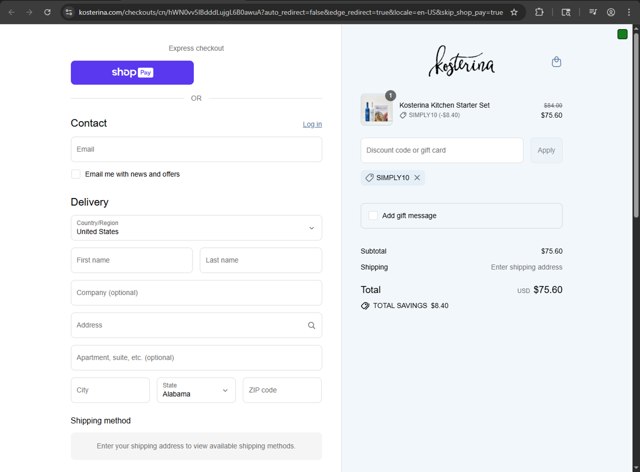Pay with the Shop Pay button
This screenshot has width=640, height=472.
click(132, 73)
